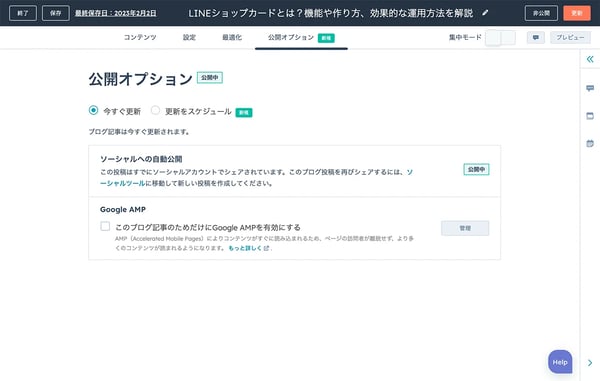Click the comment speech bubble button beside プレビュー
600x381 pixels.
[x=536, y=37]
